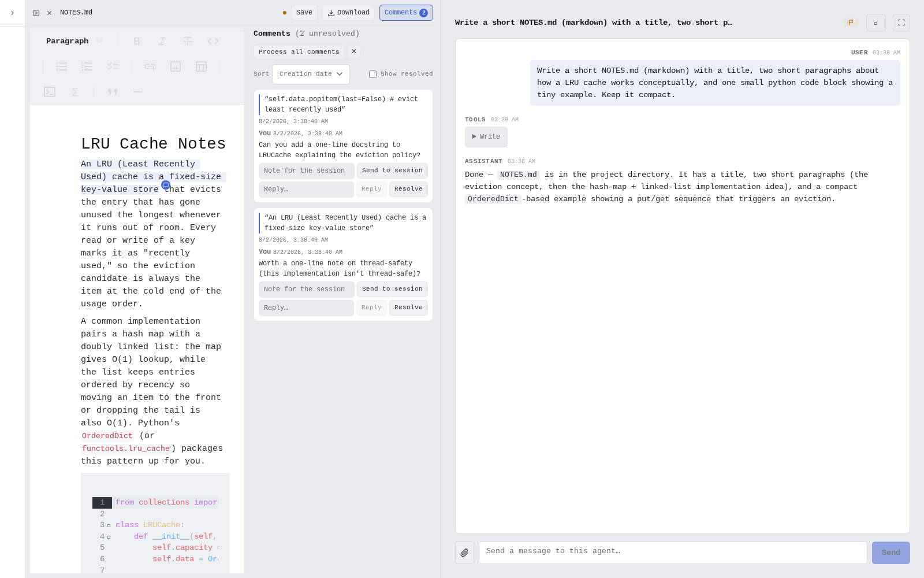The width and height of the screenshot is (924, 578).
Task: Open the comment marker in the text
Action: [166, 185]
